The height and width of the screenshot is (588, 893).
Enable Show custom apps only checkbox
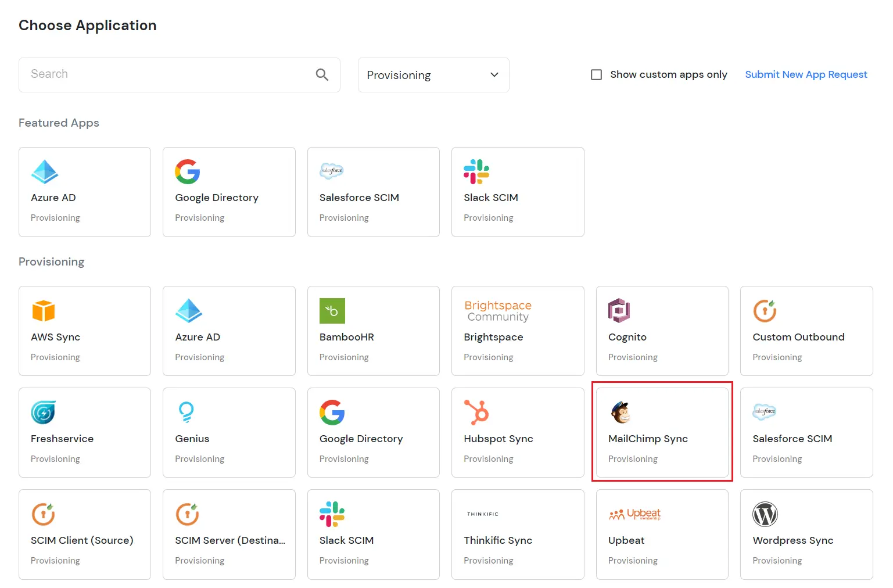tap(596, 74)
